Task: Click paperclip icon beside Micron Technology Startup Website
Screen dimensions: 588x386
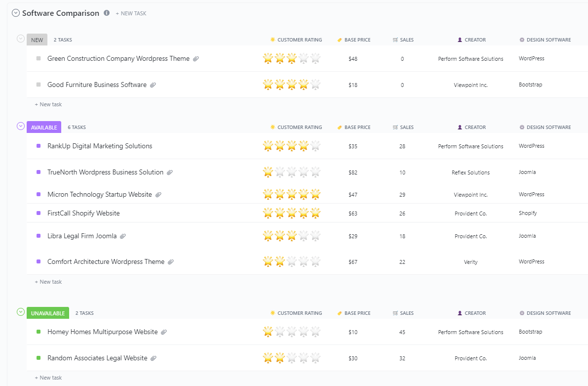Action: pos(158,195)
